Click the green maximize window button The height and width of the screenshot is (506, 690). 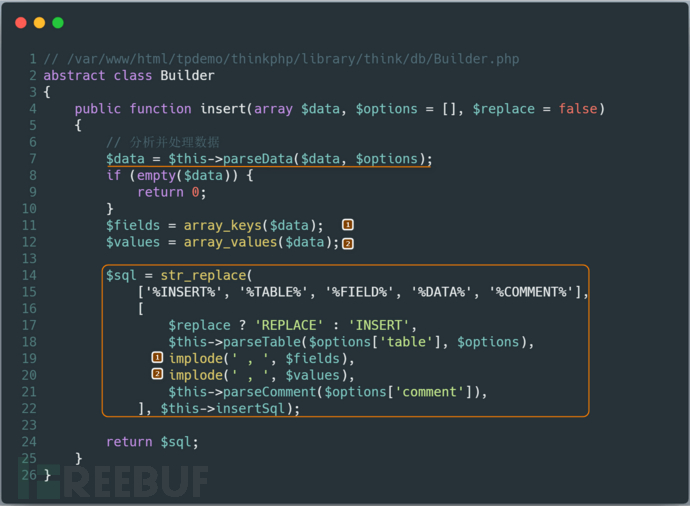58,22
